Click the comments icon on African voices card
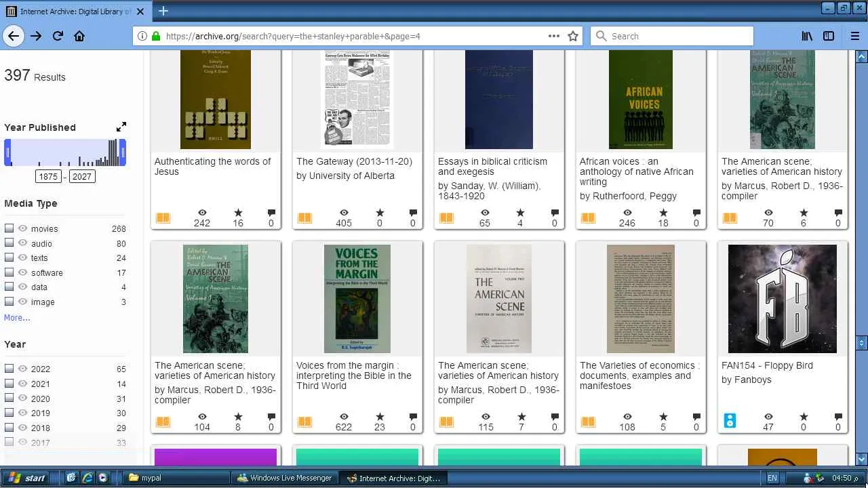The height and width of the screenshot is (488, 868). tap(696, 213)
